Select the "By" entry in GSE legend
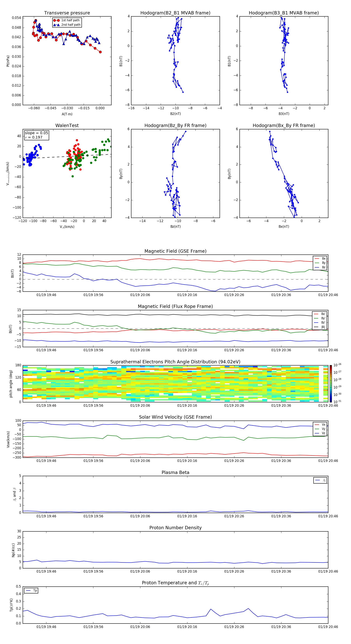Image resolution: width=351 pixels, height=644 pixels. pos(320,263)
